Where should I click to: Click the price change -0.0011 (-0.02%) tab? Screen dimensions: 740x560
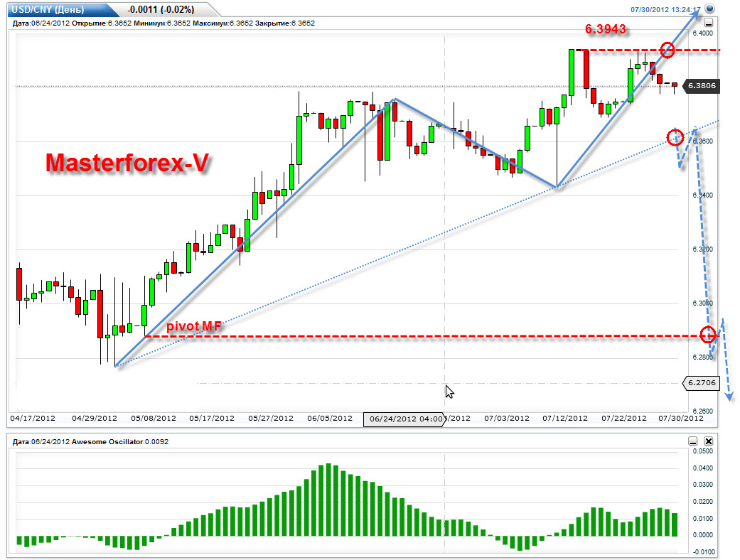(161, 9)
